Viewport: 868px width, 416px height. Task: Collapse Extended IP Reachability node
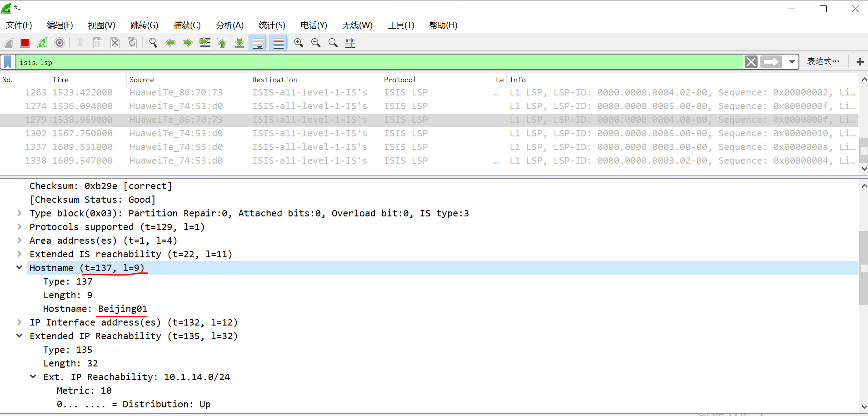pos(20,336)
